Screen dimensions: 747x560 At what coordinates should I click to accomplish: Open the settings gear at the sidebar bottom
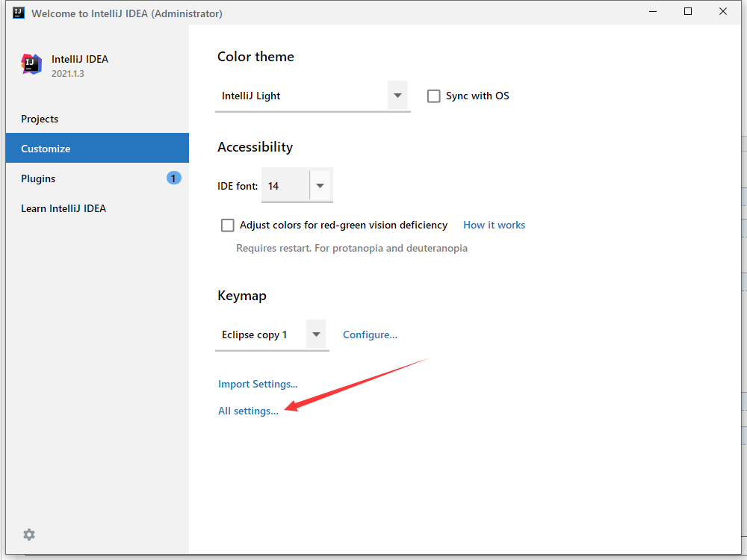29,535
